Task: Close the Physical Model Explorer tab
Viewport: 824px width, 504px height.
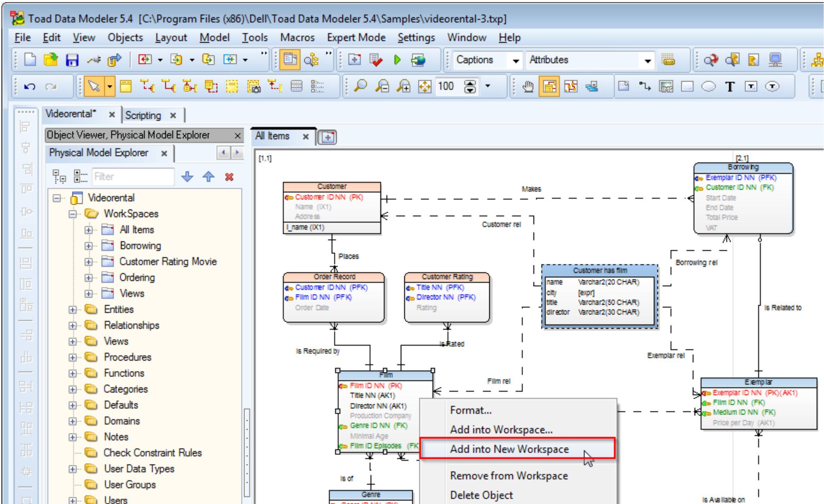Action: 164,153
